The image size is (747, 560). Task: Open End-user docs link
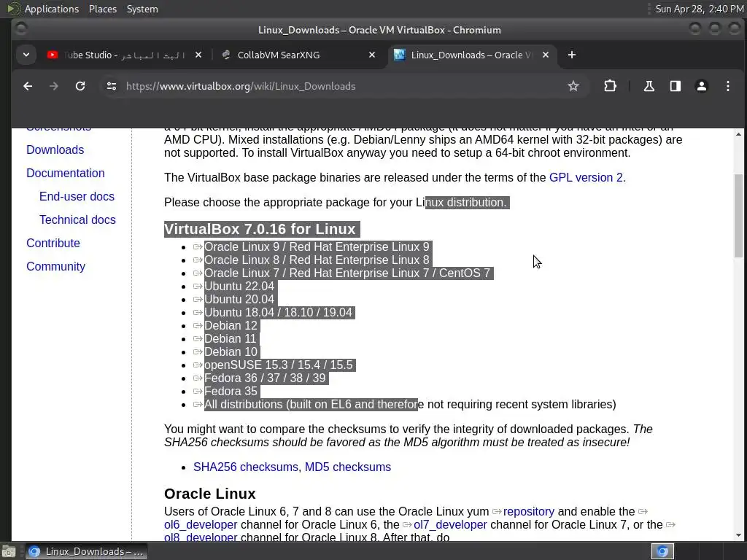pos(77,196)
